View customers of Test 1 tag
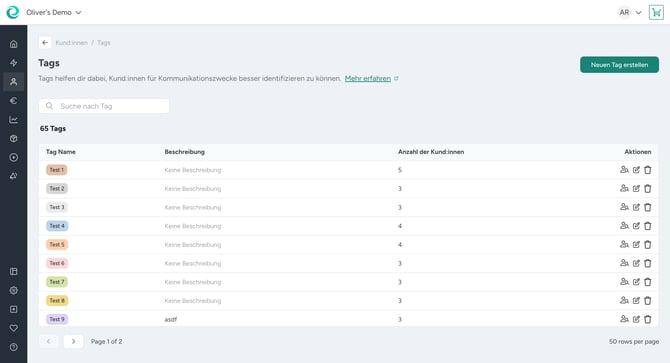Viewport: 670px width, 363px height. click(624, 170)
